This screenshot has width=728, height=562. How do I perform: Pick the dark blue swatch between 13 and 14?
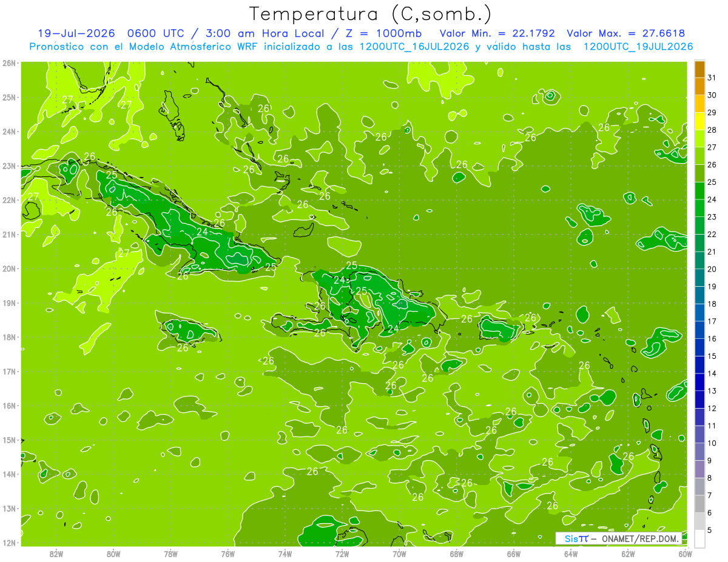(699, 383)
